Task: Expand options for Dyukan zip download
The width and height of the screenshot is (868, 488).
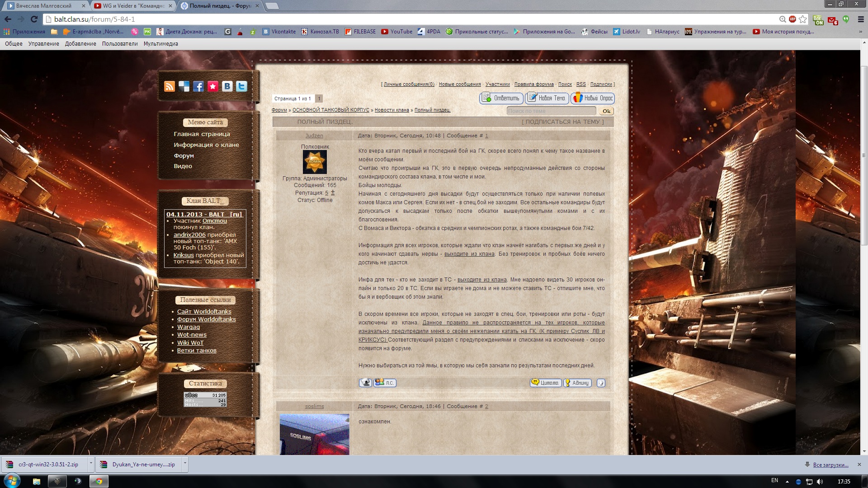Action: (185, 464)
